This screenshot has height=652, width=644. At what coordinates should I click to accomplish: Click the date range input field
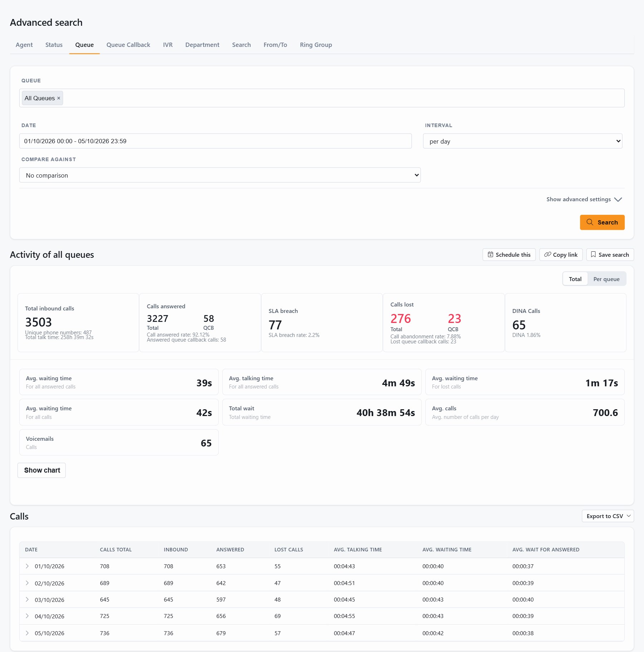tap(215, 141)
